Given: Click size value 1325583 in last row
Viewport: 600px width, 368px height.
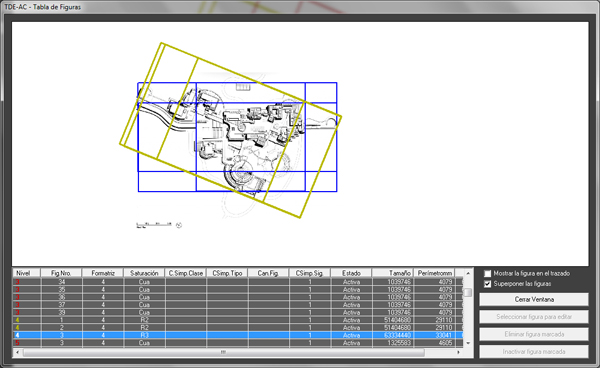Looking at the screenshot, I should click(393, 343).
